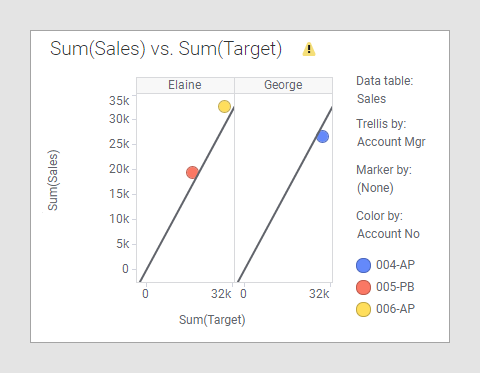Screen dimensions: 480x373
Task: Click the 005-PB legend label
Action: 395,287
